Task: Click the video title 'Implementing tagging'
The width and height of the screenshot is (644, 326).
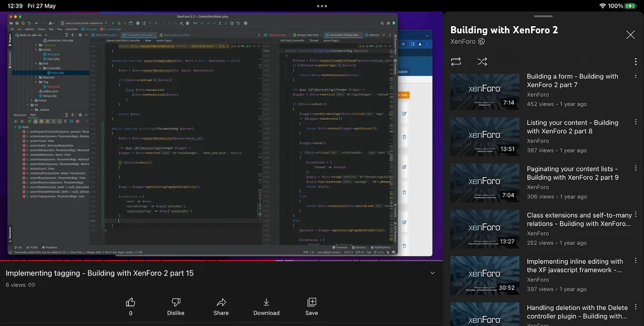Action: click(x=100, y=273)
